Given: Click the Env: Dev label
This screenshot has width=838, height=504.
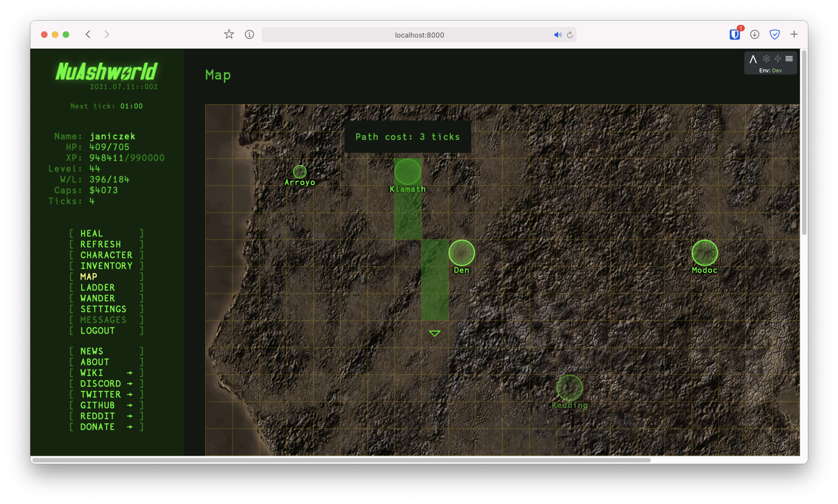Looking at the screenshot, I should (770, 70).
